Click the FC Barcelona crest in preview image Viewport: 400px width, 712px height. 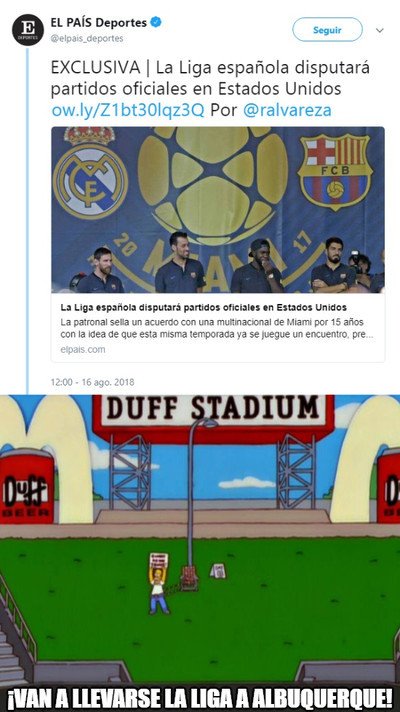coord(335,172)
